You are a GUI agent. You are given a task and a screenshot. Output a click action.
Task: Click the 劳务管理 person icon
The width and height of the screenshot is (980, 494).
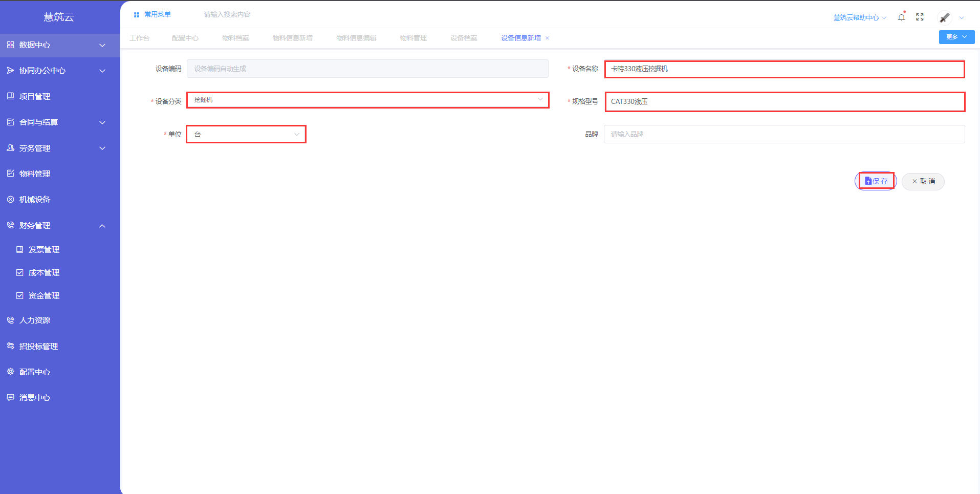click(x=10, y=148)
